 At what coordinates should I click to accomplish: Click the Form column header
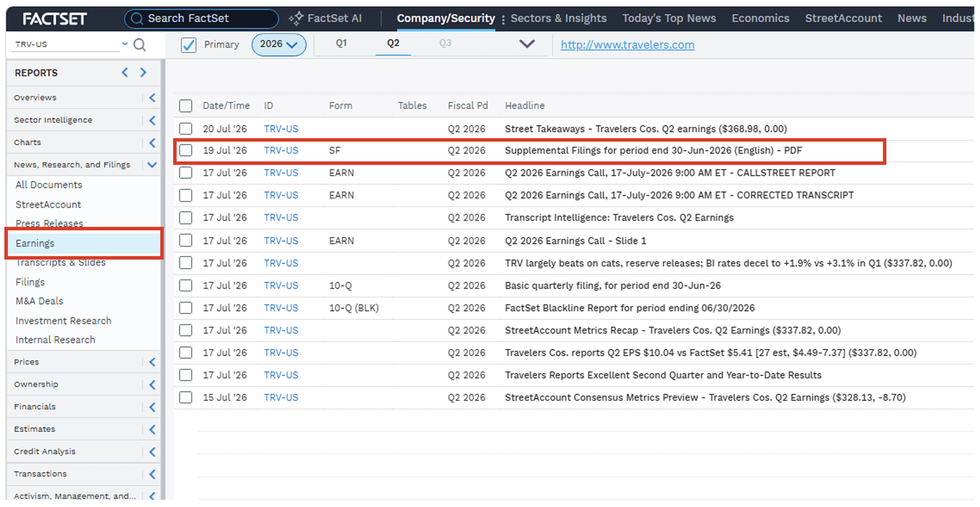pos(341,105)
